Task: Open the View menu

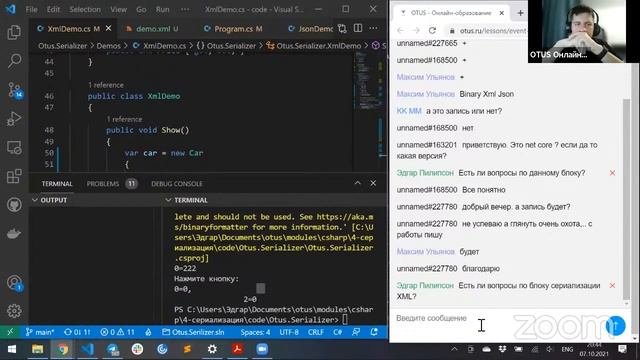Action: pyautogui.click(x=118, y=9)
